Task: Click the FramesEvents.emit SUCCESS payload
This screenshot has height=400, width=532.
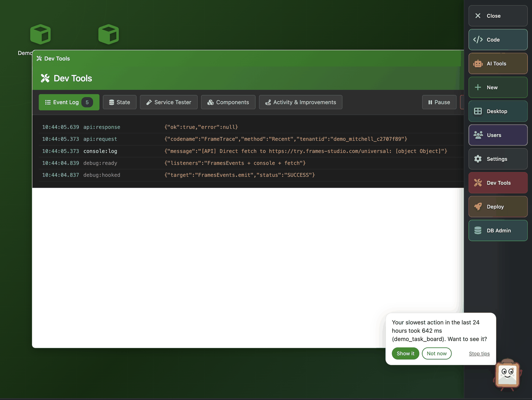Action: click(x=239, y=175)
